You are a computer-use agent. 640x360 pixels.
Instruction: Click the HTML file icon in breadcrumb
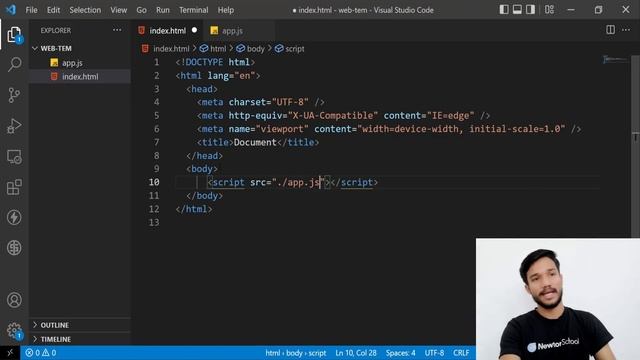tap(145, 49)
